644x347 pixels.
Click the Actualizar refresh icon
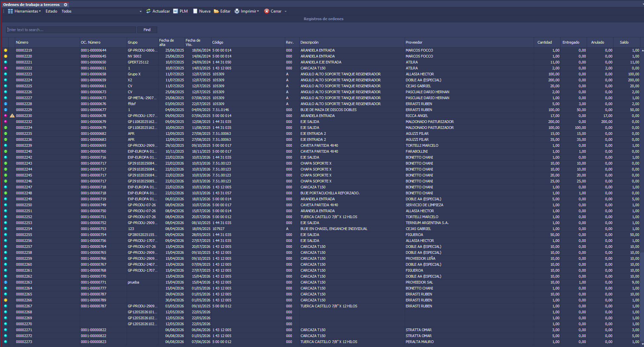pos(148,11)
